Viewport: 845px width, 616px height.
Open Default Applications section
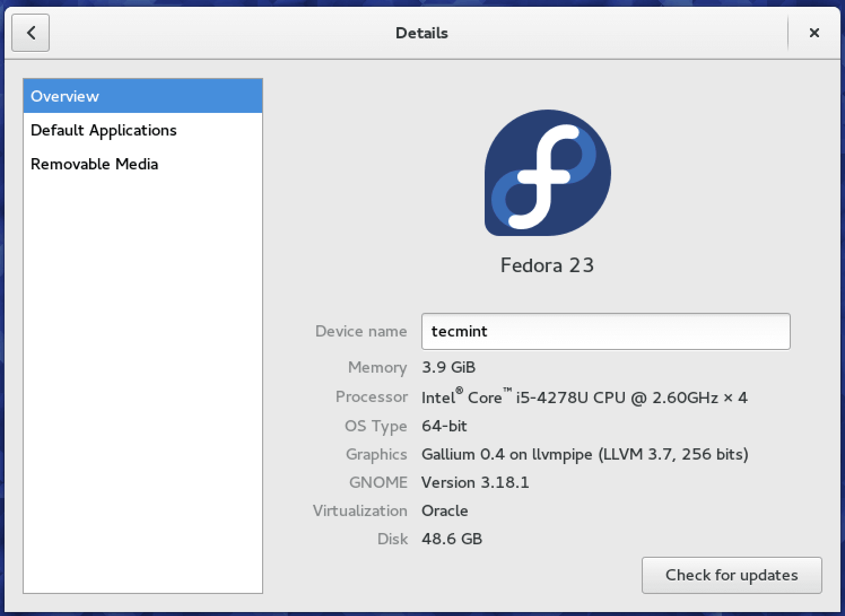(103, 130)
